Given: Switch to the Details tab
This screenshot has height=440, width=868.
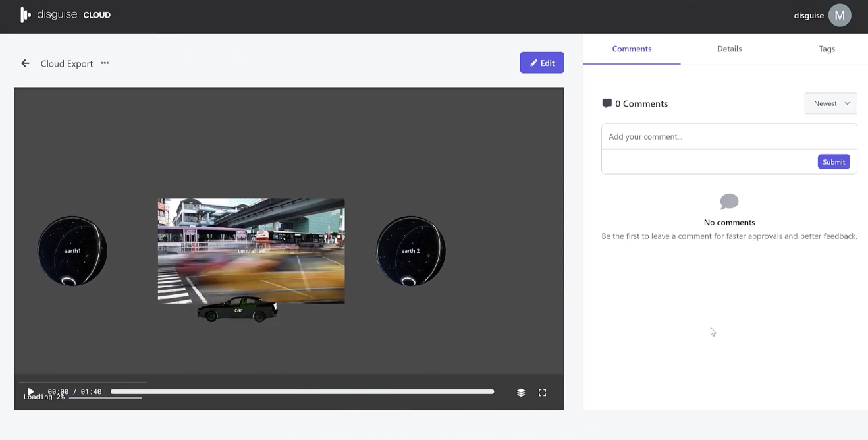Looking at the screenshot, I should pyautogui.click(x=729, y=49).
